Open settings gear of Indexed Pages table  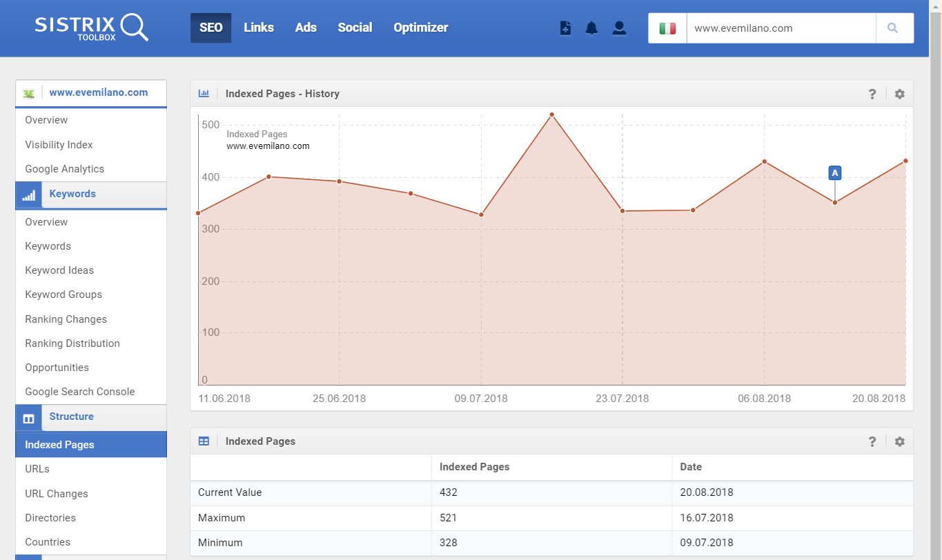point(899,441)
